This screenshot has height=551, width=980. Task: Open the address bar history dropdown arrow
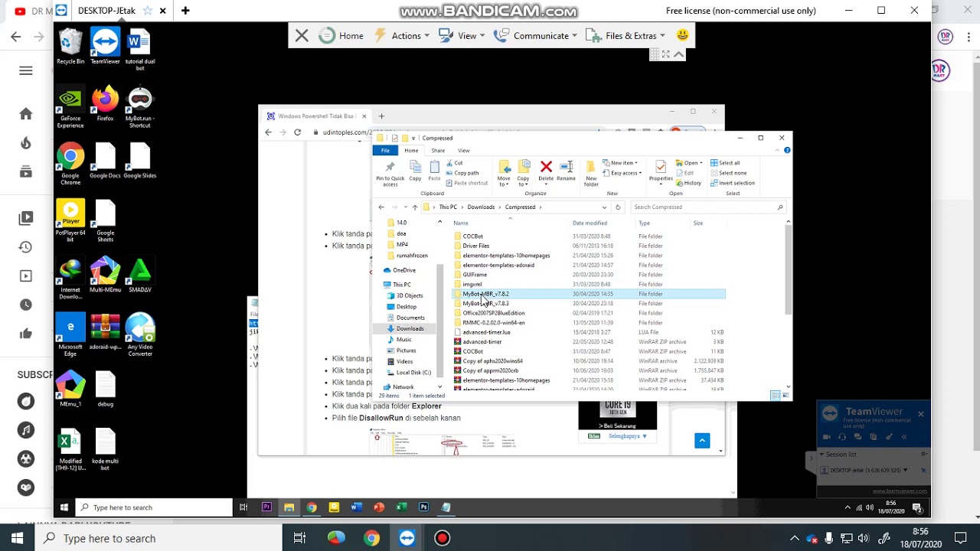[604, 207]
